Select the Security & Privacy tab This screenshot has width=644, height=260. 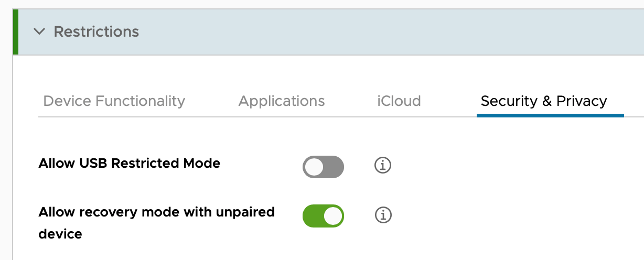(x=544, y=101)
